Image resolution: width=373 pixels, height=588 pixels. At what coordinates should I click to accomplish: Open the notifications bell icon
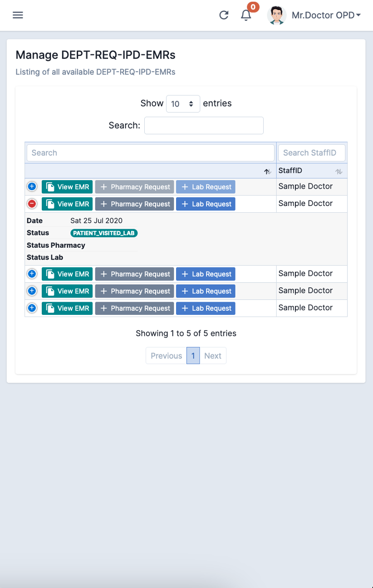coord(246,15)
